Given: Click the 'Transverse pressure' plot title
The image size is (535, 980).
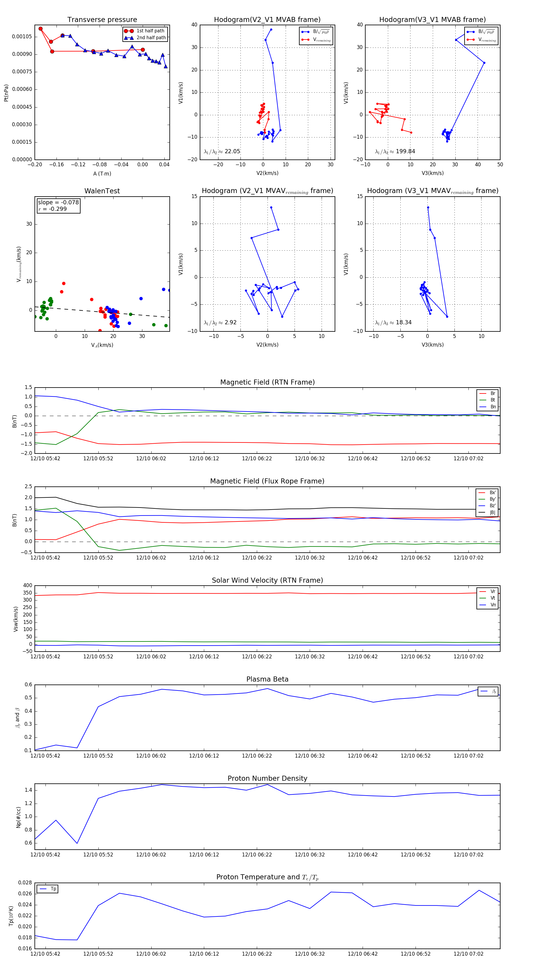Looking at the screenshot, I should tap(102, 20).
